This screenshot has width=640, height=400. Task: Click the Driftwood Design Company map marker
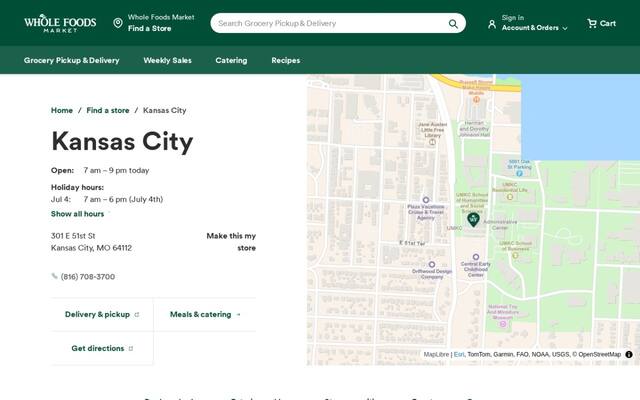click(432, 264)
